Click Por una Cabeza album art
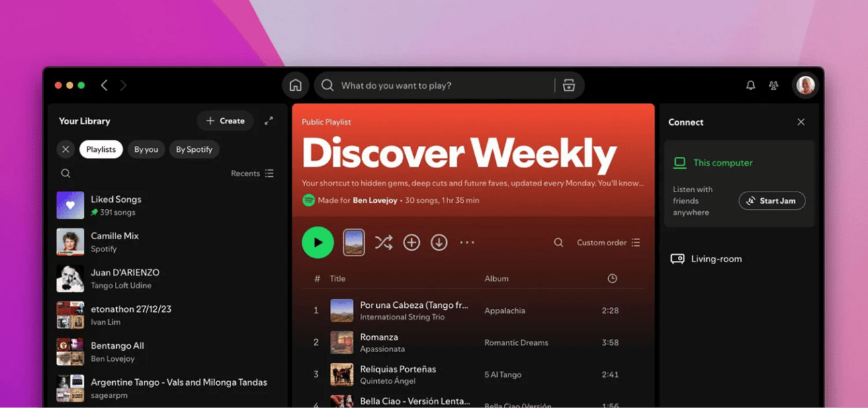868x408 pixels. coord(342,311)
